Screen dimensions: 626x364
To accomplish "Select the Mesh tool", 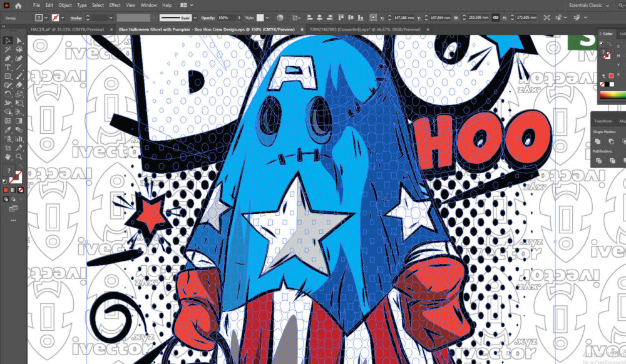I will click(x=8, y=121).
